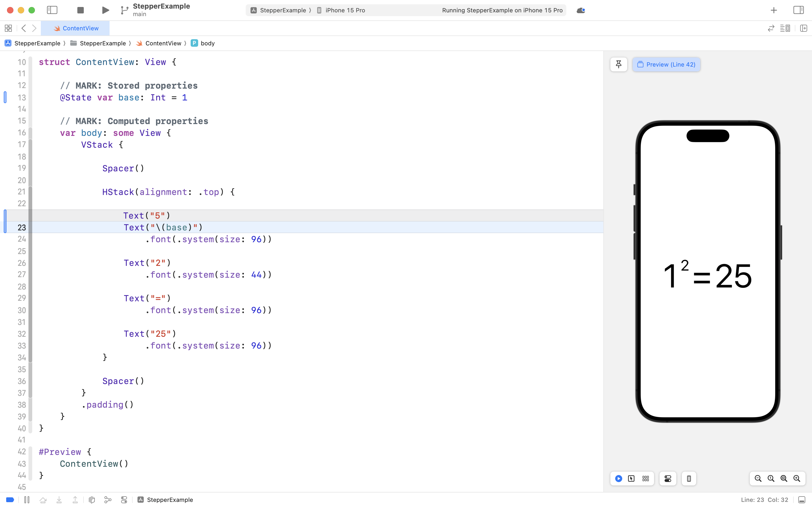Viewport: 812px width, 507px height.
Task: Pin the preview to ContentView
Action: 619,64
